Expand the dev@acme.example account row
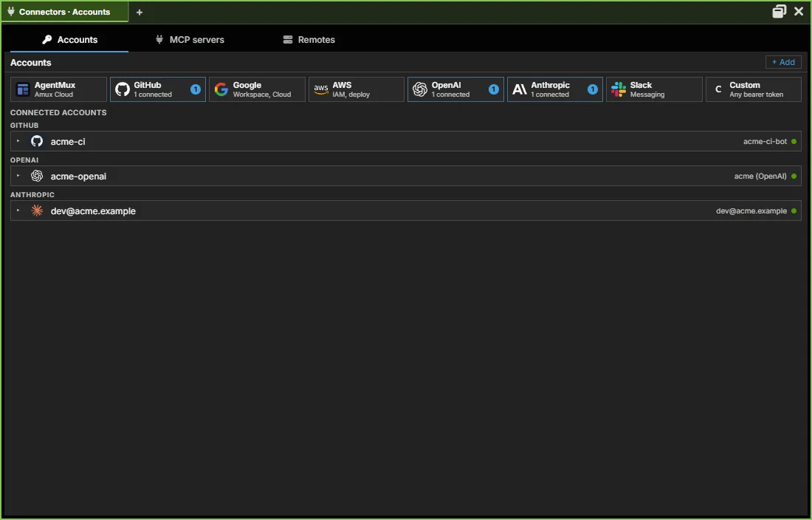 [18, 211]
